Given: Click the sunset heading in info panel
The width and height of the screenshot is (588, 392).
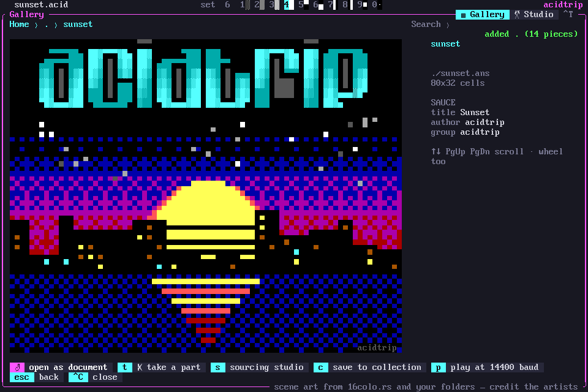Looking at the screenshot, I should 445,44.
